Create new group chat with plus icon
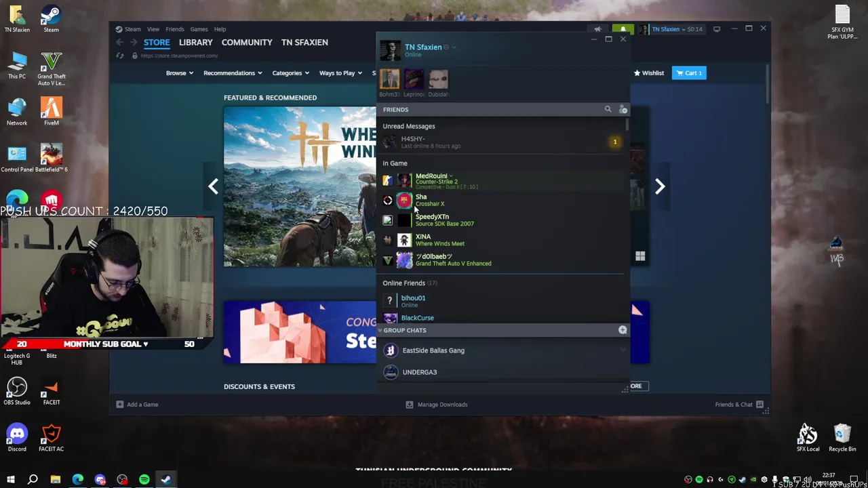The height and width of the screenshot is (488, 868). 623,330
